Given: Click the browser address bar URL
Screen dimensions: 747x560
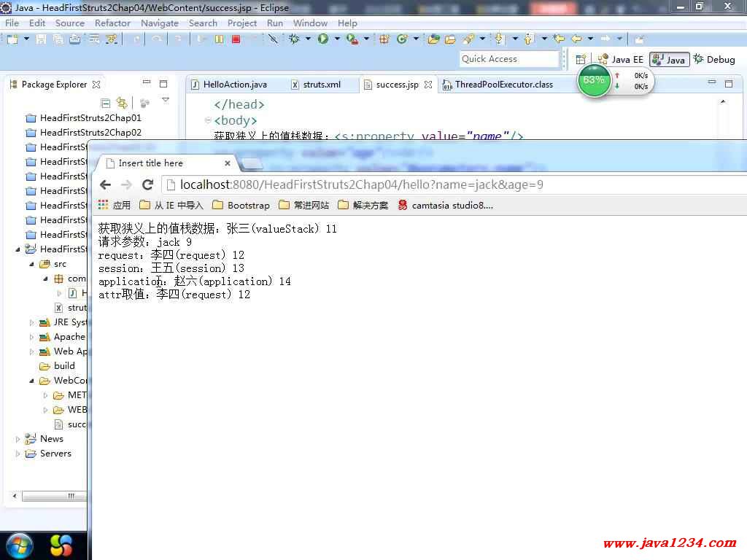Looking at the screenshot, I should (x=361, y=184).
